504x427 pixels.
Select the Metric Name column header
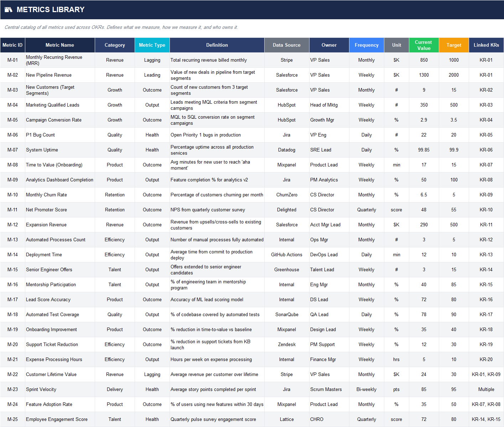click(60, 45)
